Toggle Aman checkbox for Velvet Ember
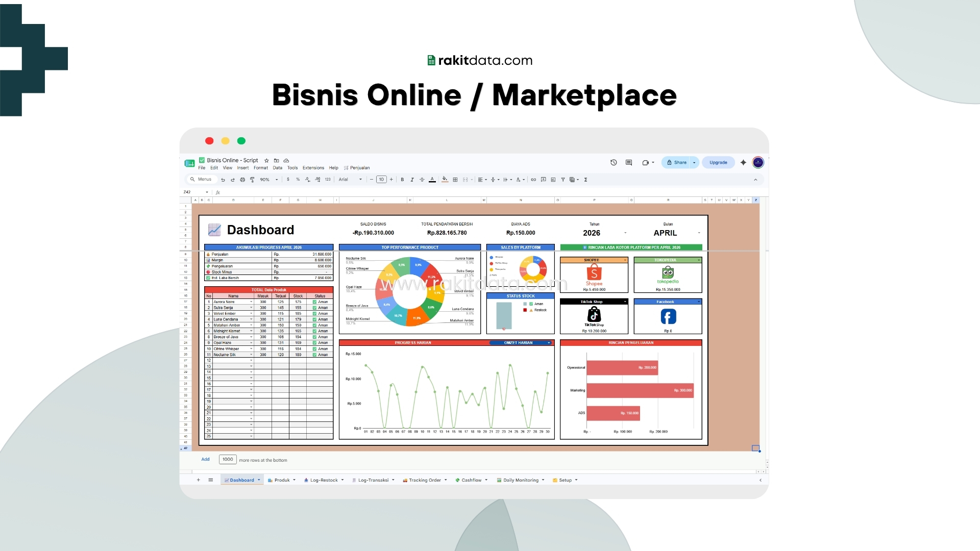980x551 pixels. 314,314
